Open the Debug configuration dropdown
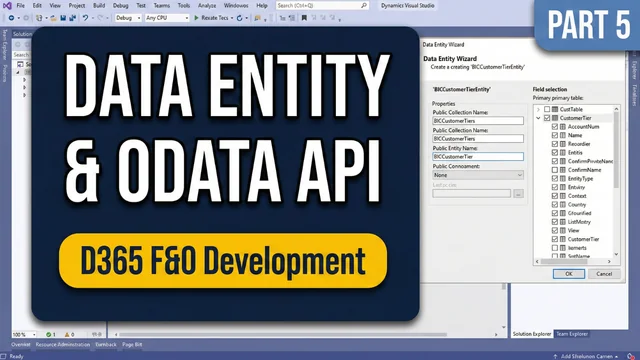 pos(128,18)
